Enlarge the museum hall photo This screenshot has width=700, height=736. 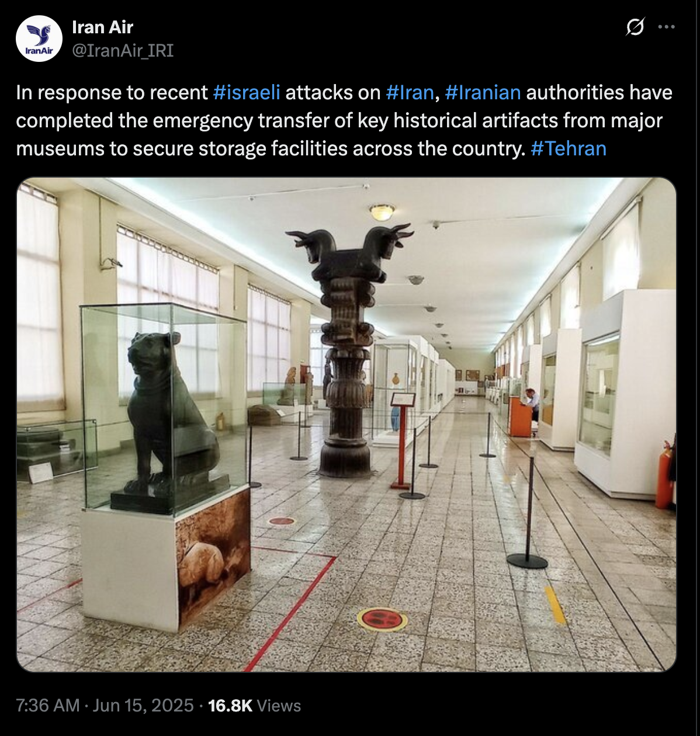pyautogui.click(x=346, y=425)
